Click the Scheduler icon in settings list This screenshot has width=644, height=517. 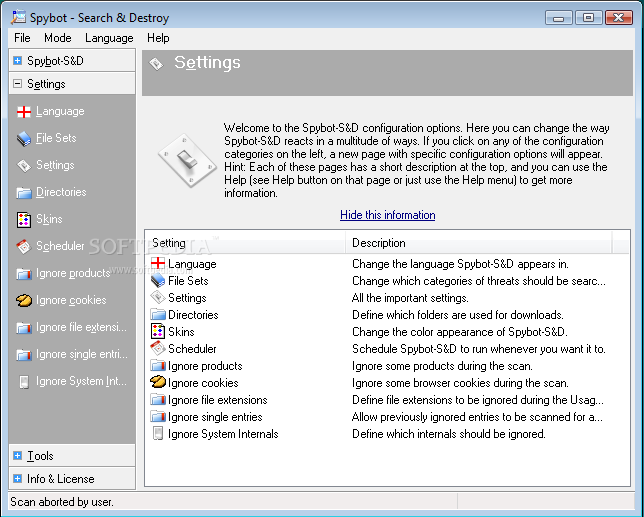[158, 349]
